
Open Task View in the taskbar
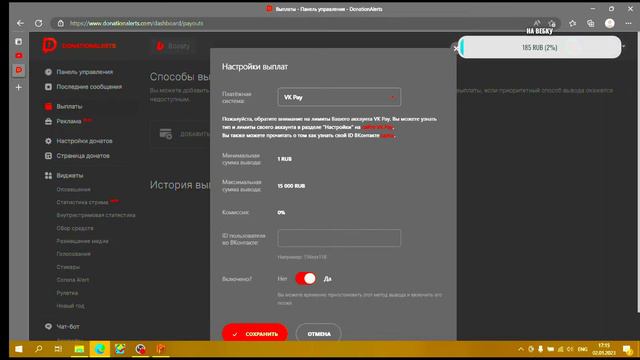point(58,349)
